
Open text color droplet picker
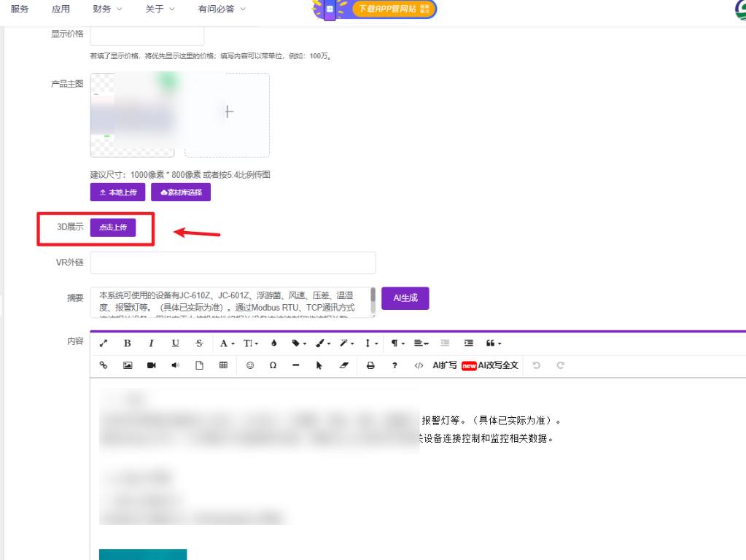(274, 343)
